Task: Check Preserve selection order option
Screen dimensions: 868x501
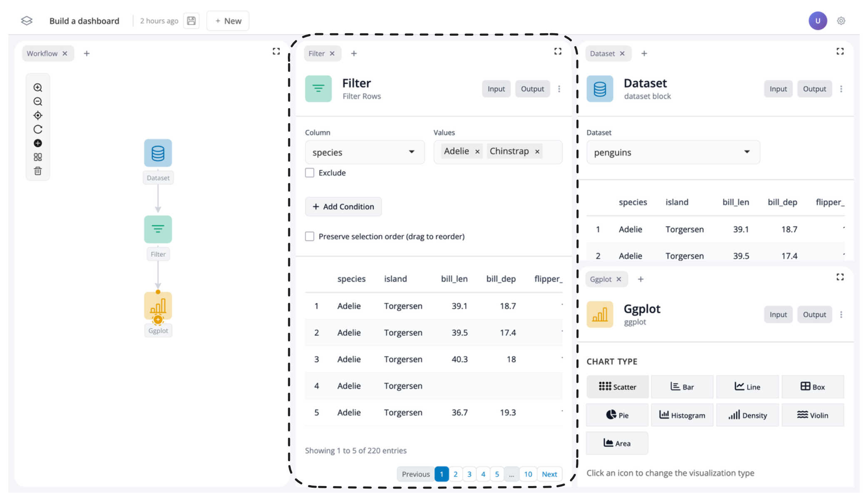Action: 309,236
